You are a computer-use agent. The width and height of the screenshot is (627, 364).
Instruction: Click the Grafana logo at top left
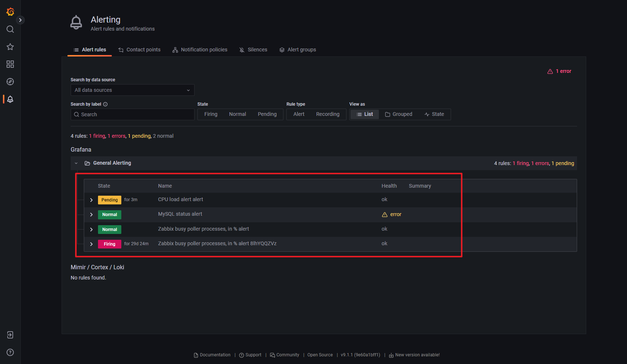pos(10,12)
